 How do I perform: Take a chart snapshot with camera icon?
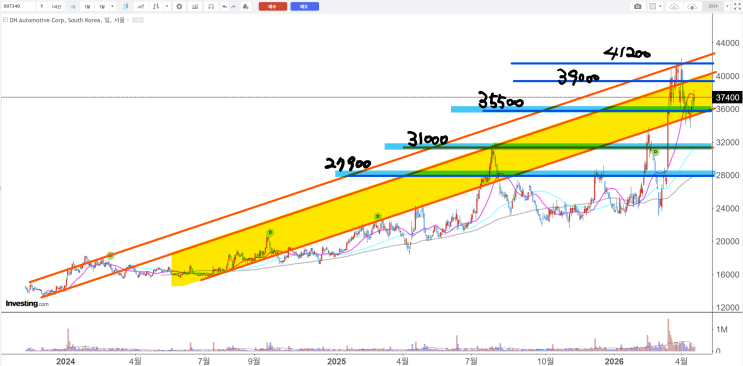tap(638, 6)
